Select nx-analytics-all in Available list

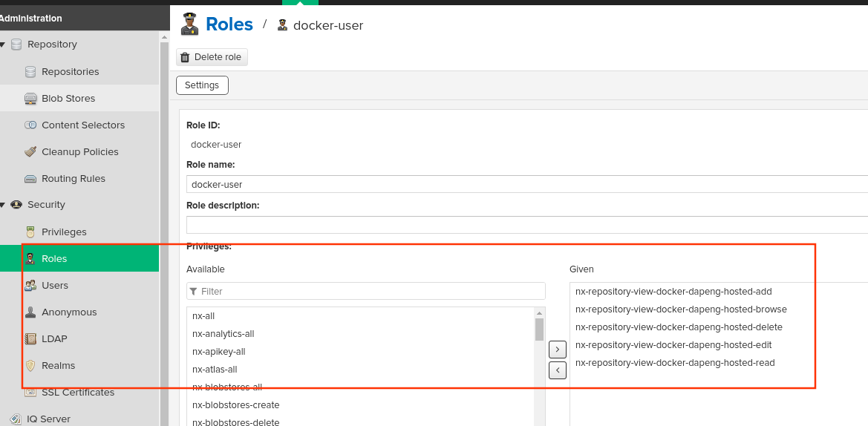[x=223, y=334]
